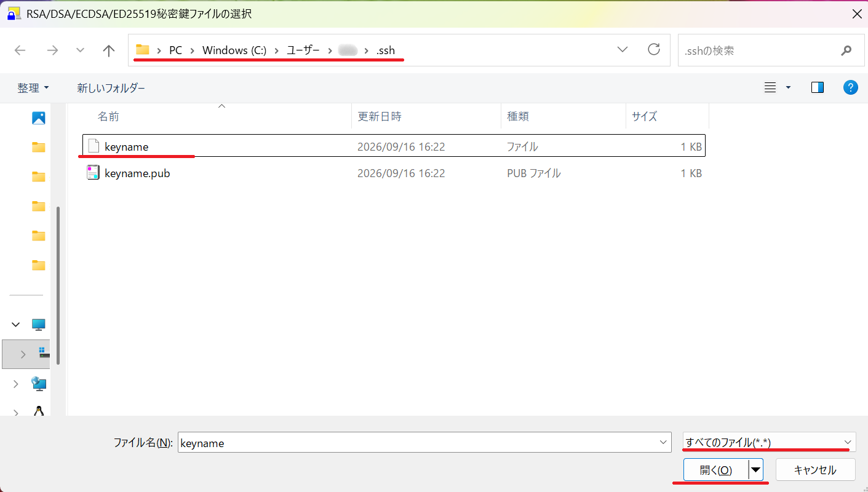Viewport: 868px width, 492px height.
Task: Expand the Network tree node
Action: tap(16, 384)
